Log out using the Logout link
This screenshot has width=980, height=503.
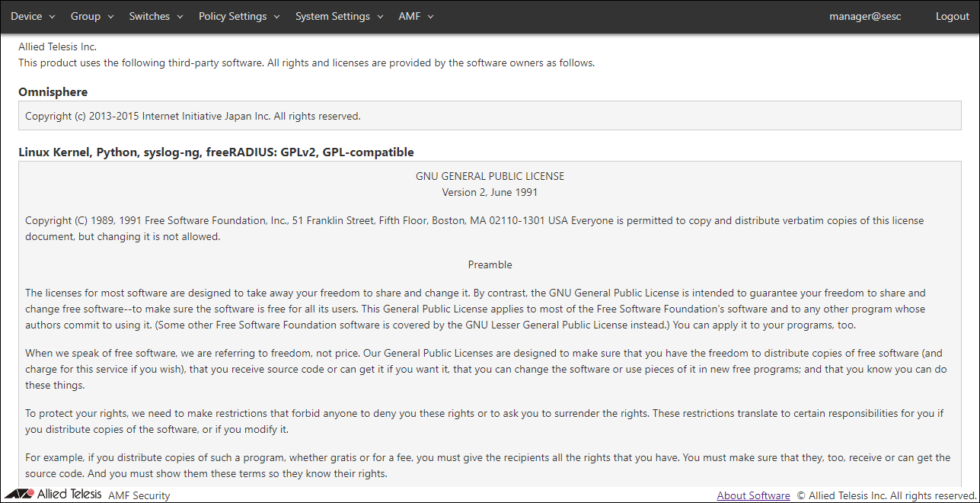pyautogui.click(x=953, y=16)
